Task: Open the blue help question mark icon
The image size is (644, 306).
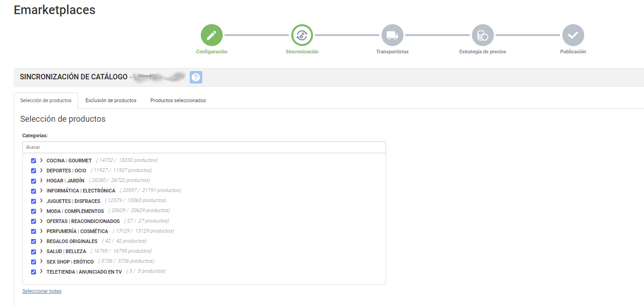Action: [196, 78]
